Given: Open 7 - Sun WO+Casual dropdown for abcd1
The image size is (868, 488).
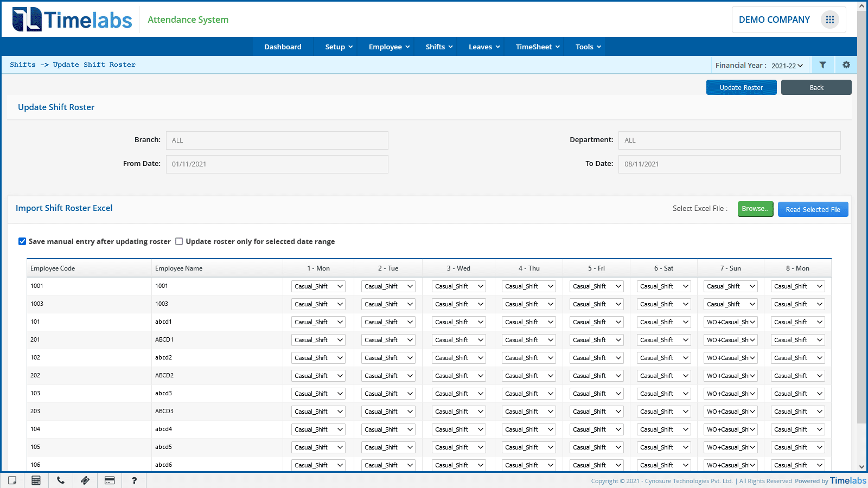Looking at the screenshot, I should (x=730, y=322).
